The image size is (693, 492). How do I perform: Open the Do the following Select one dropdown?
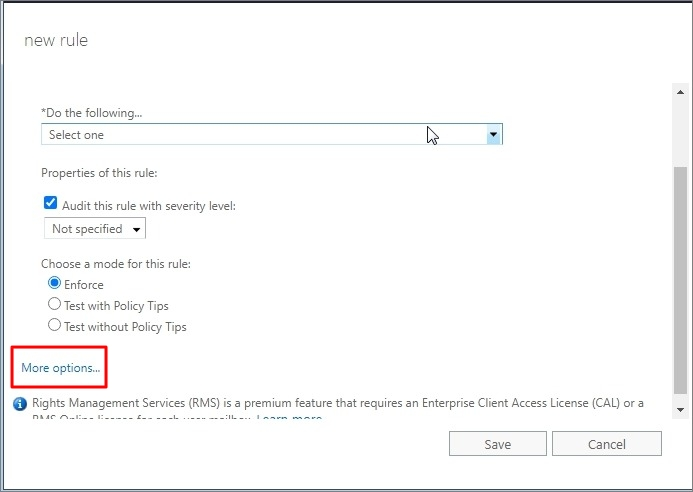pyautogui.click(x=272, y=134)
